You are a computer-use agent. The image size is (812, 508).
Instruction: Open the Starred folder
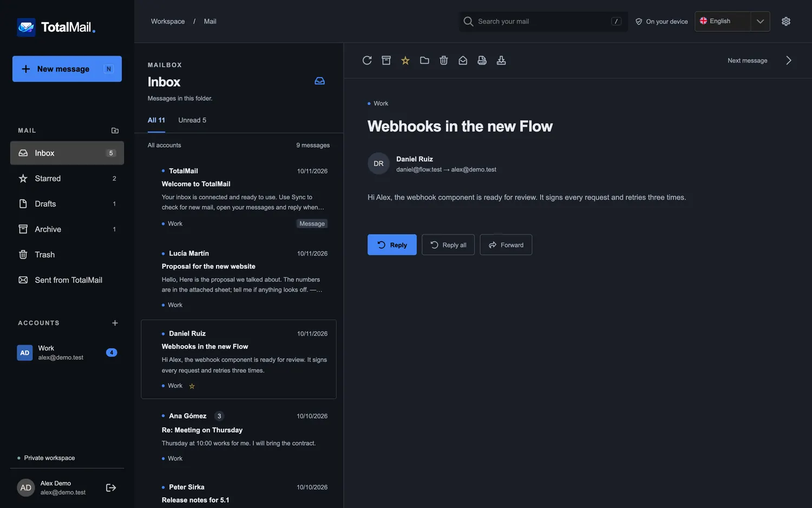point(67,179)
